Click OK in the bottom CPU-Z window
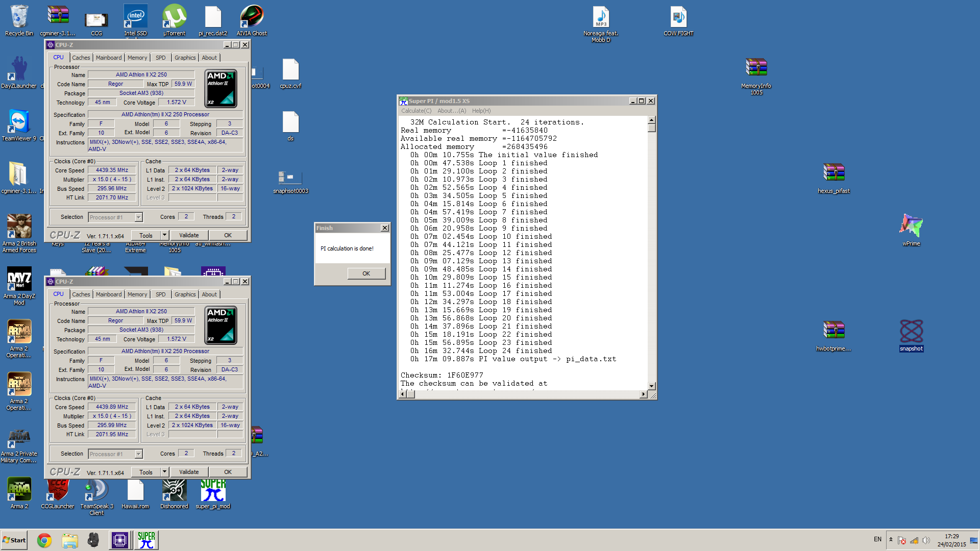 [228, 472]
